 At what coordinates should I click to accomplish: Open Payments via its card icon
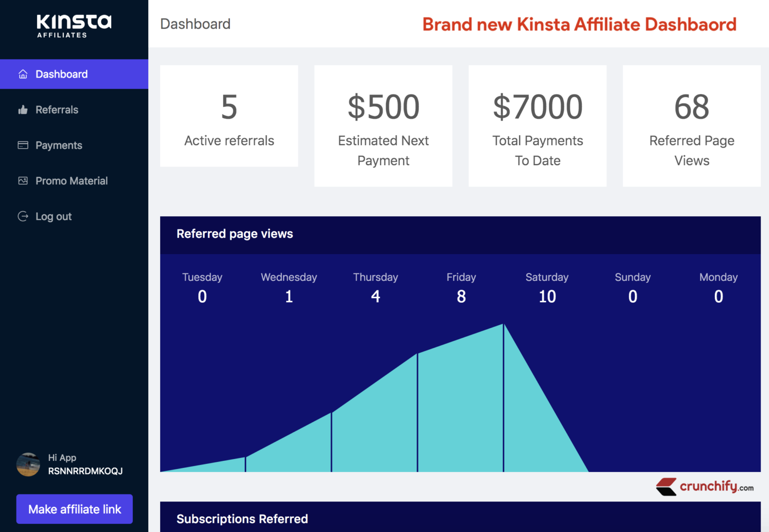coord(23,145)
